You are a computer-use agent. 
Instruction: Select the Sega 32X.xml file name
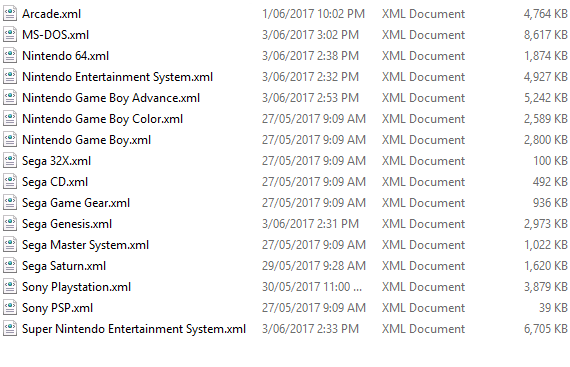pos(56,161)
